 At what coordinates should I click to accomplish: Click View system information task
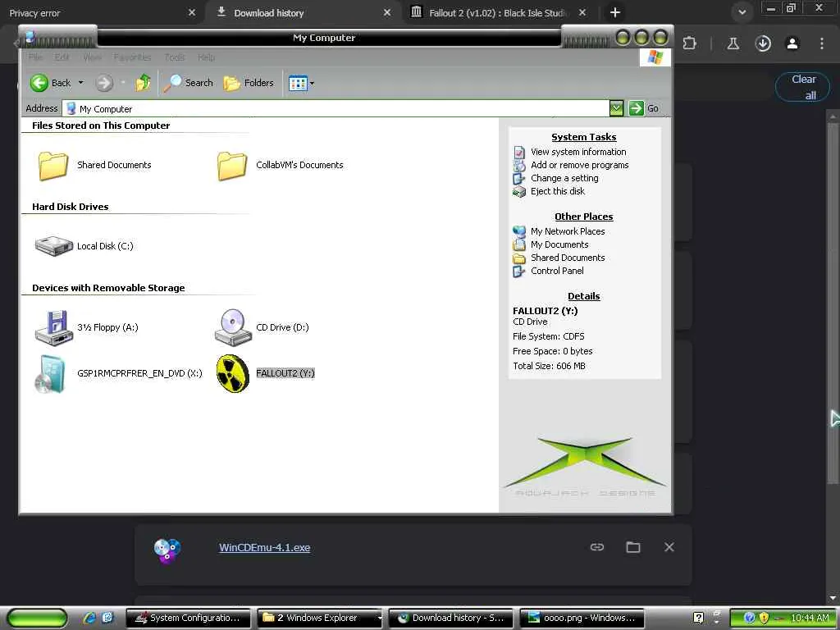[578, 152]
